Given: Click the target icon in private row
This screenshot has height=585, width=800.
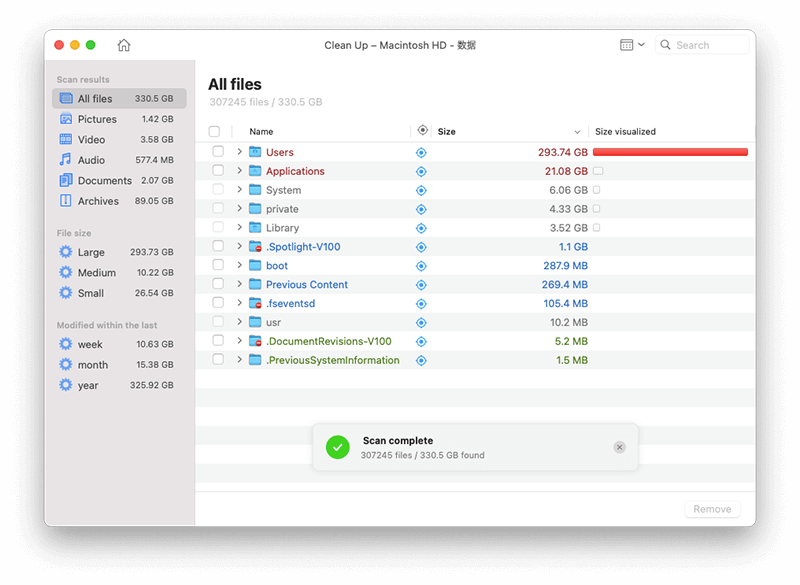Looking at the screenshot, I should point(421,209).
